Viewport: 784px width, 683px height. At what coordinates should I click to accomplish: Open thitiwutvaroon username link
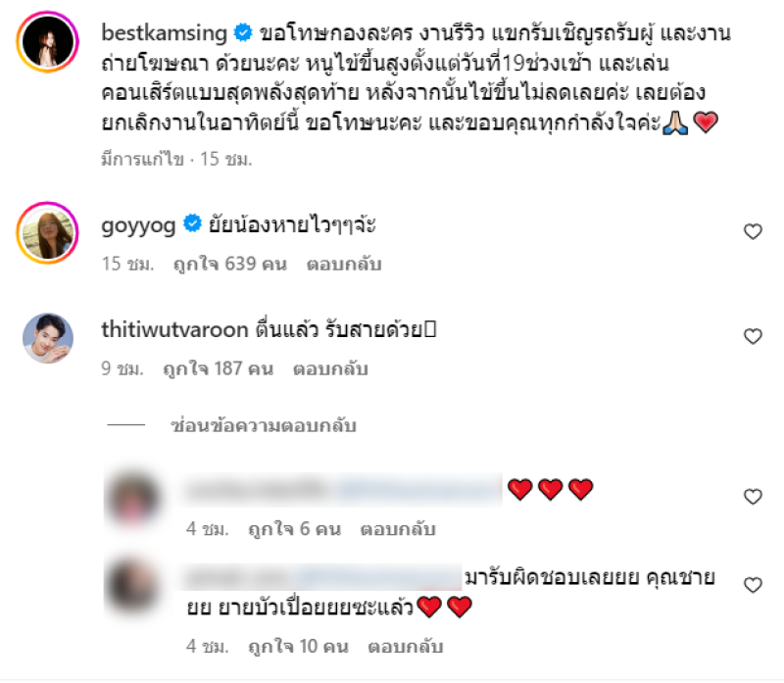point(175,330)
